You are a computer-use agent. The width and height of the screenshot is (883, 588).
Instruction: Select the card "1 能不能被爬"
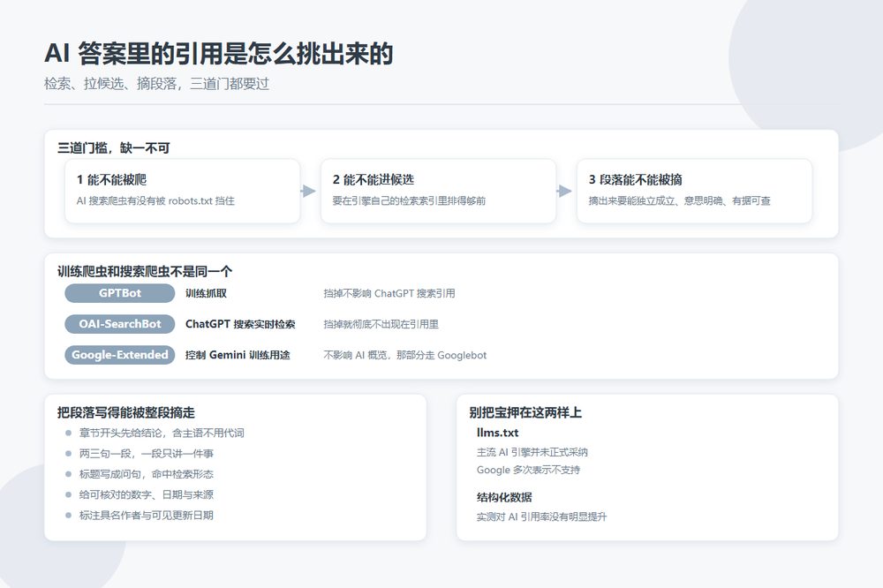click(183, 191)
